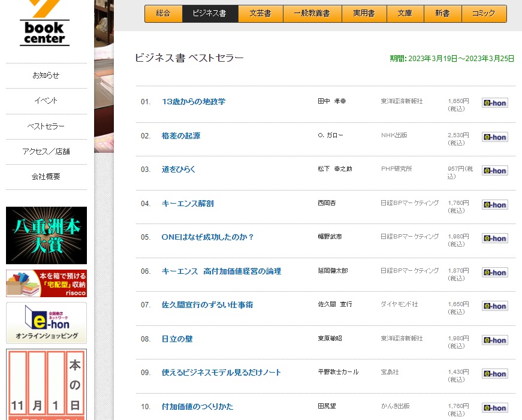Viewport: 522px width, 420px height.
Task: Open e-hon link for 付加価値のつくりかた
Action: tap(494, 408)
